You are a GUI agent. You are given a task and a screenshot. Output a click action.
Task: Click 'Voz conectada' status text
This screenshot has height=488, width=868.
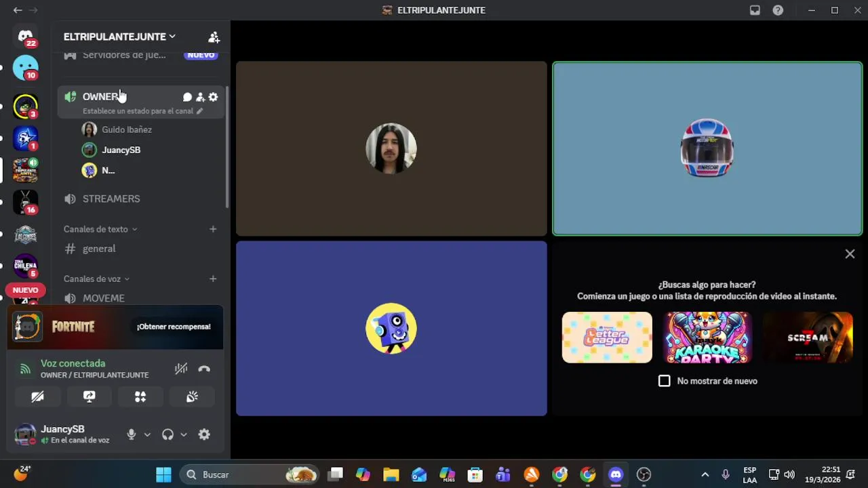(x=73, y=363)
